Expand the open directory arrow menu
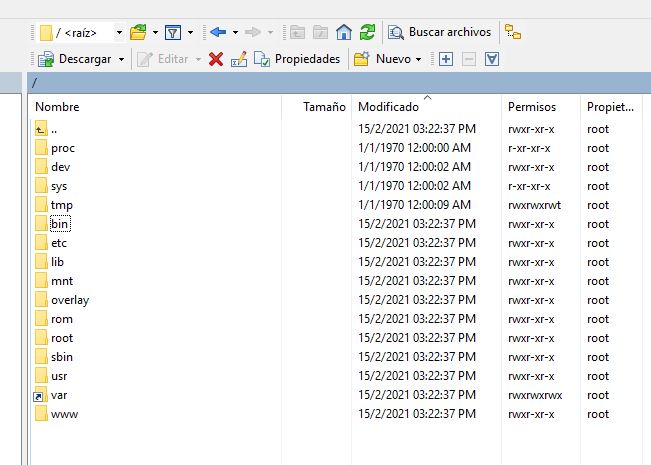The width and height of the screenshot is (651, 465). pos(155,32)
